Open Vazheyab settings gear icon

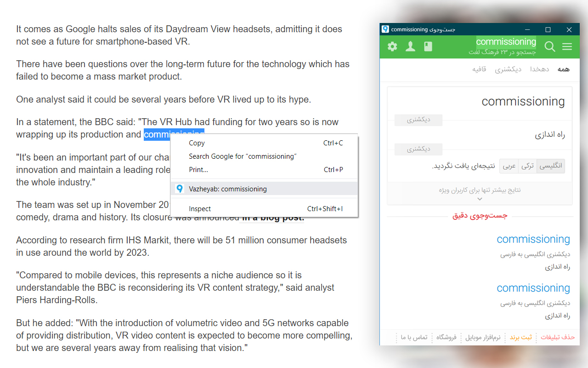click(x=392, y=46)
